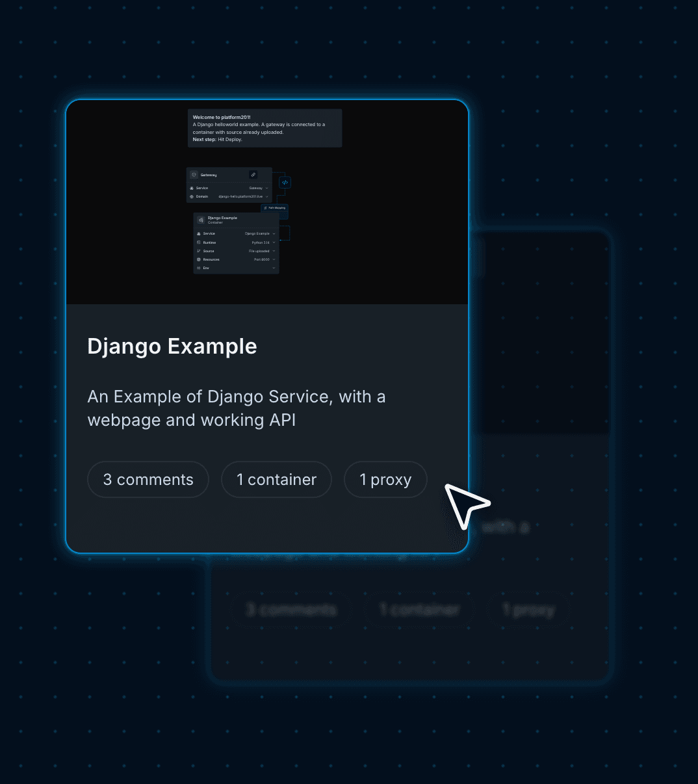This screenshot has width=698, height=784.
Task: Click the Source branch icon in the container node
Action: [x=198, y=251]
